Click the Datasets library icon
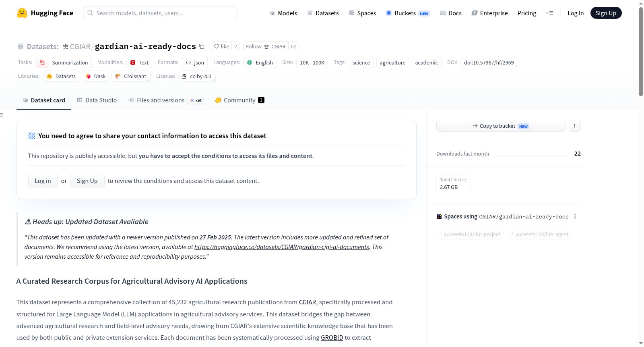644x347 pixels. tap(50, 76)
